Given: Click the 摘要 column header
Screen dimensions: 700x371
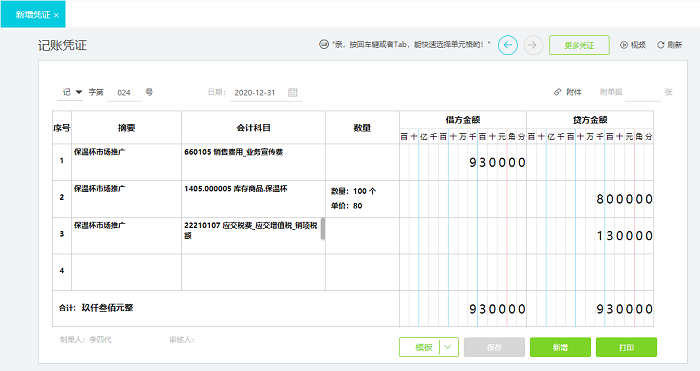Looking at the screenshot, I should pyautogui.click(x=126, y=128).
